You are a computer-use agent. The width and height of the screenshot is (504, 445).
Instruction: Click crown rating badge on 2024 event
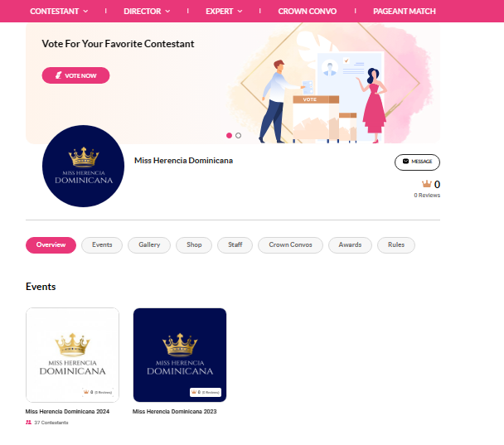98,392
